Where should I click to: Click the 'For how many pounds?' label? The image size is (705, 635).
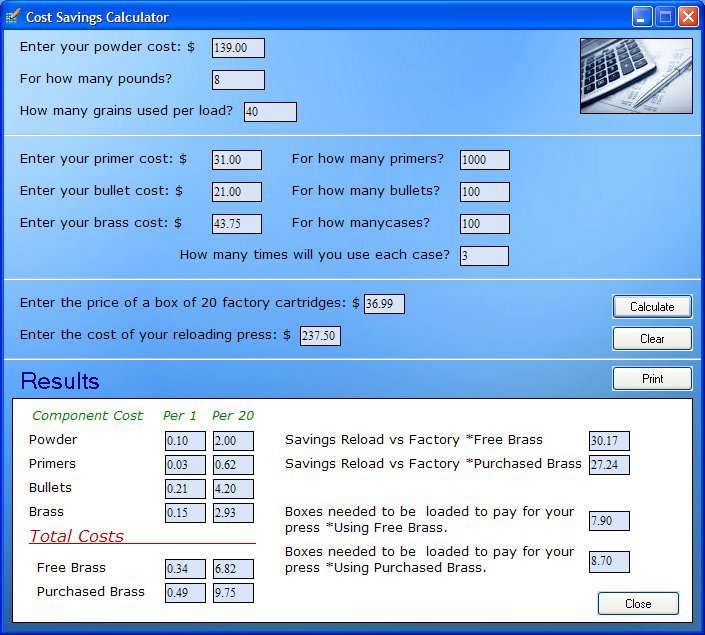pyautogui.click(x=96, y=79)
